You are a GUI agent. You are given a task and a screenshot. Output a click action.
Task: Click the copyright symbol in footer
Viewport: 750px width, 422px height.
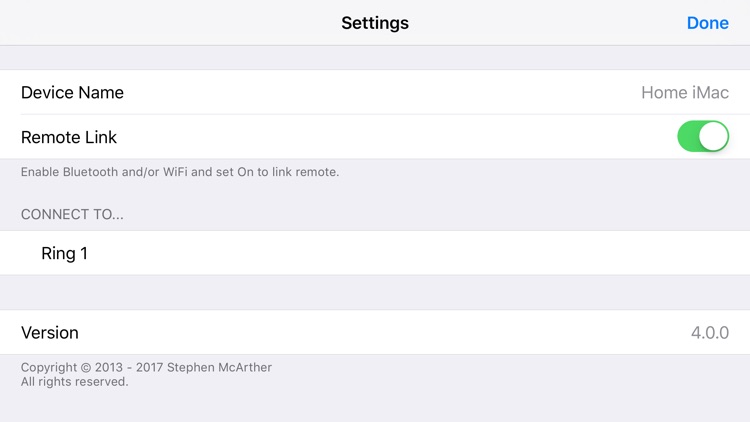tap(86, 367)
